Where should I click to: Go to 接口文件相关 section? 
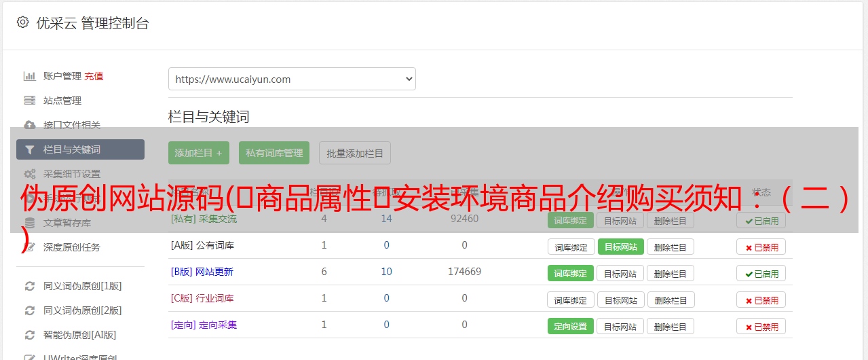[x=72, y=125]
